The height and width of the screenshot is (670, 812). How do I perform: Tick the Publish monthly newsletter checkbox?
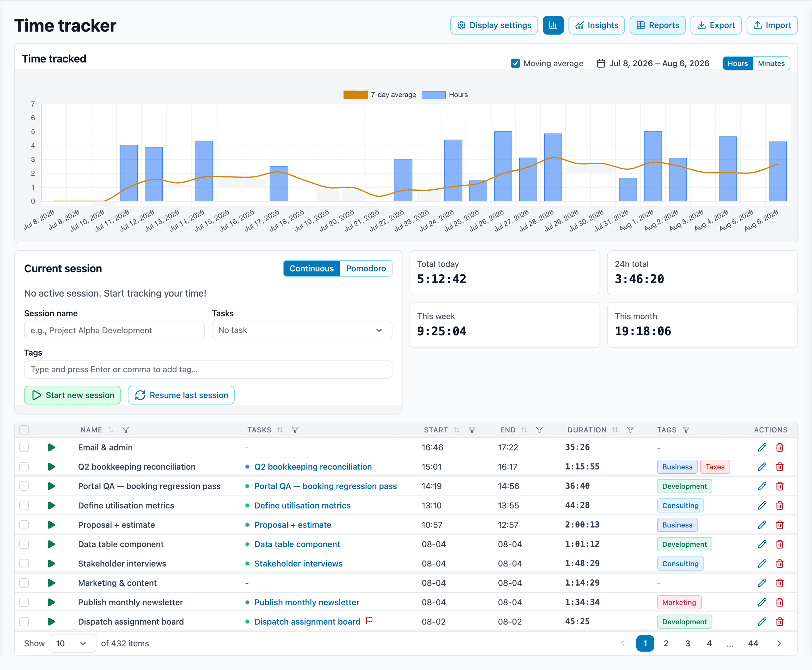tap(24, 602)
